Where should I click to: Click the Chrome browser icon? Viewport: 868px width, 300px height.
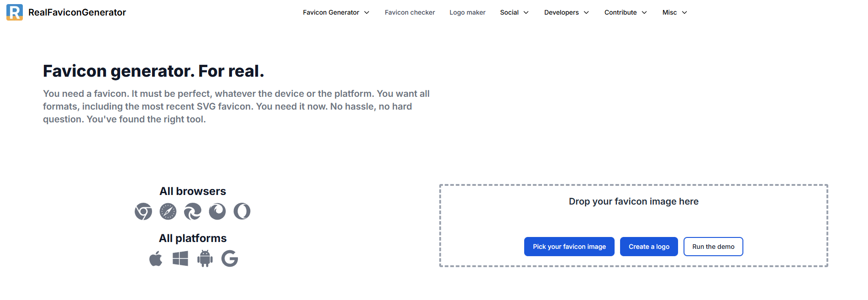click(x=143, y=211)
